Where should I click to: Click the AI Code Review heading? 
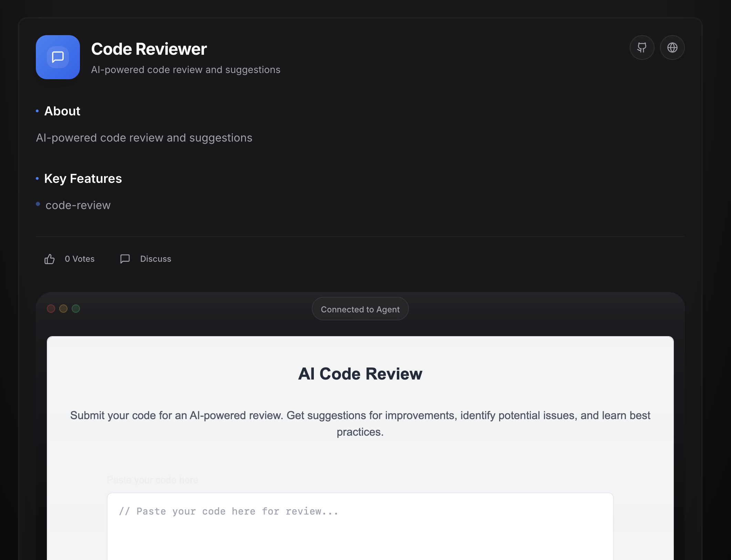(x=360, y=374)
